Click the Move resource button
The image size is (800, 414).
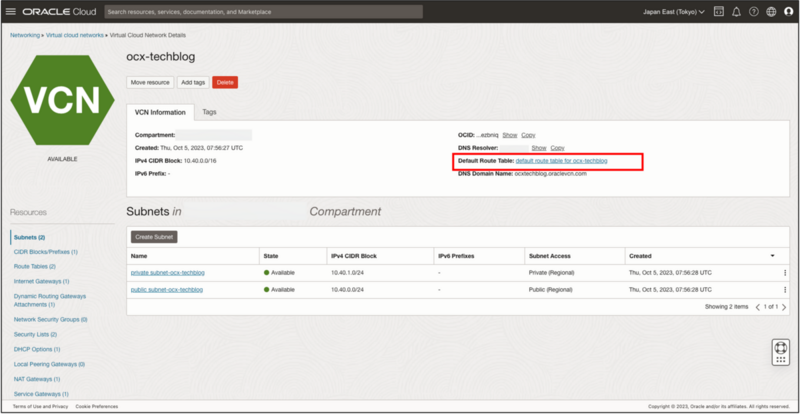pyautogui.click(x=150, y=82)
